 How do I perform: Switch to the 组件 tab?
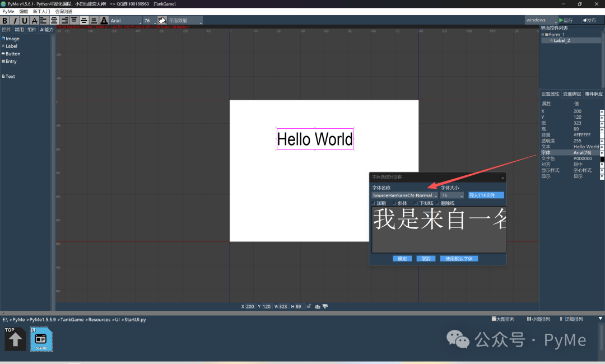(31, 30)
